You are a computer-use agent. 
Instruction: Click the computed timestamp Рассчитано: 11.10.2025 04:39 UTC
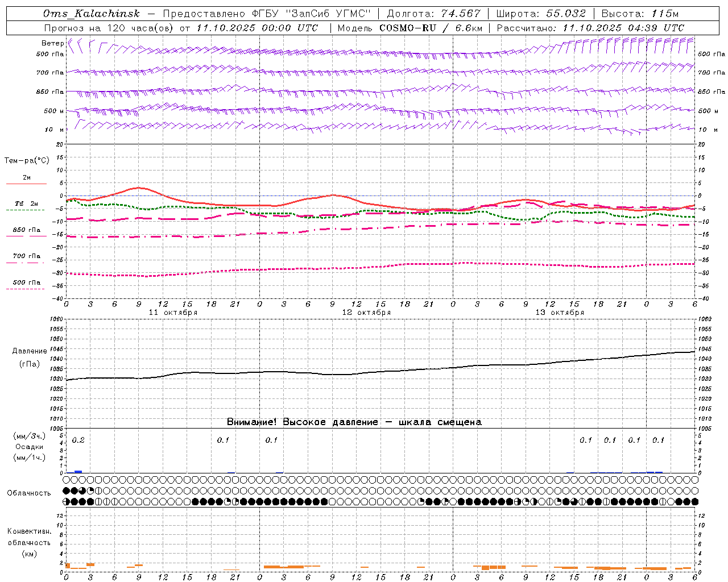590,28
